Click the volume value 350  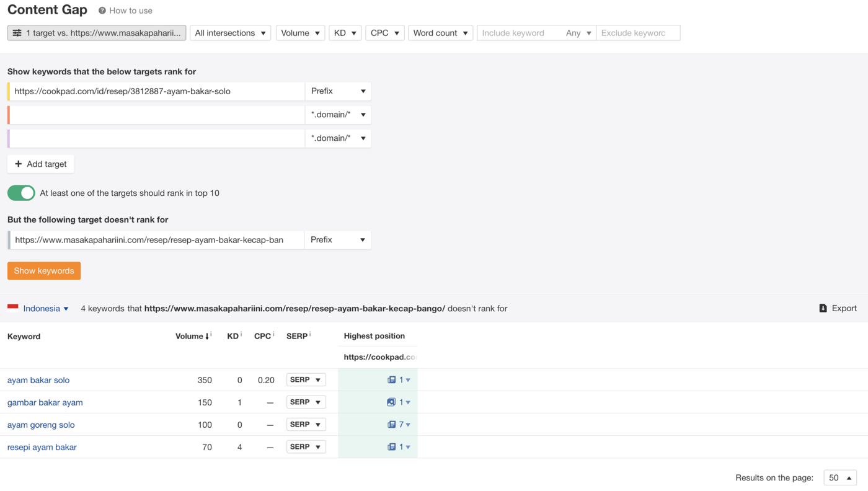(x=205, y=380)
